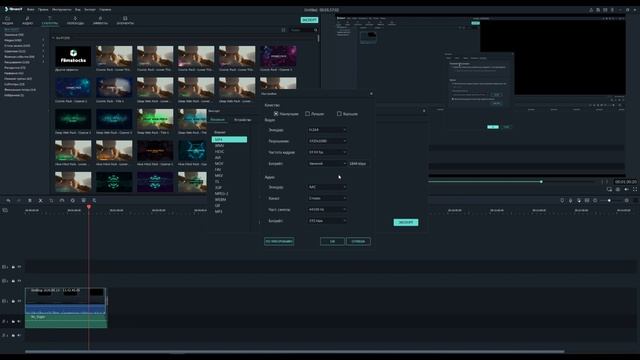This screenshot has height=360, width=640.
Task: Switch to the Media tab
Action: pyautogui.click(x=7, y=21)
